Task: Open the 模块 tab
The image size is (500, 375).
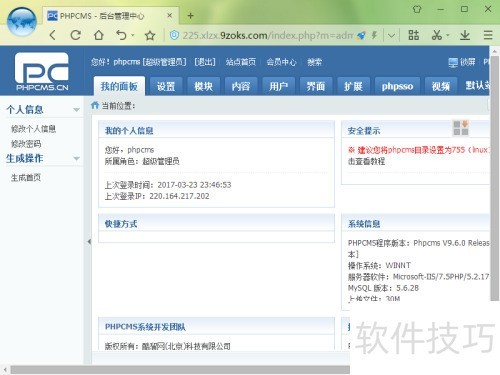Action: coord(203,86)
